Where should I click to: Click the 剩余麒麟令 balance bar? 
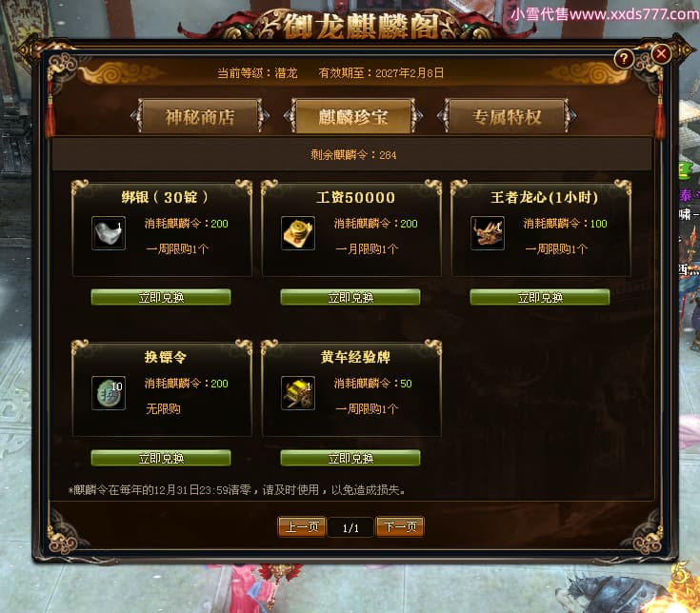click(x=352, y=155)
